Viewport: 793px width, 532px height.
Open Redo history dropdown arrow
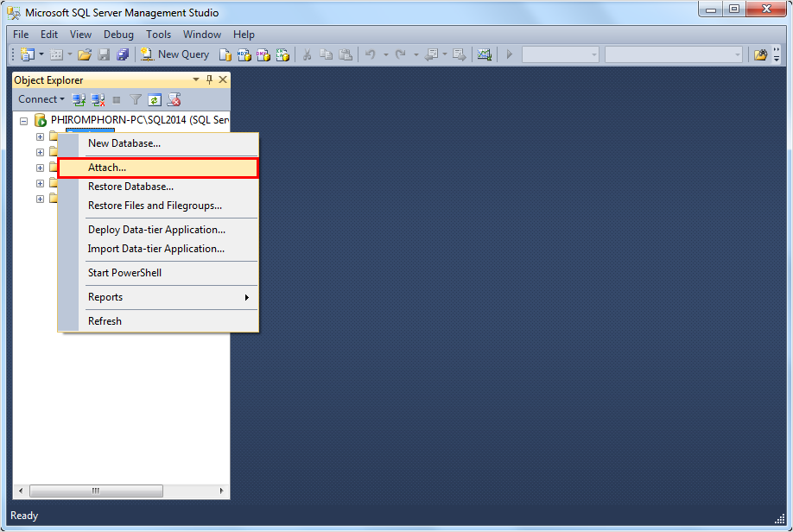pyautogui.click(x=416, y=54)
